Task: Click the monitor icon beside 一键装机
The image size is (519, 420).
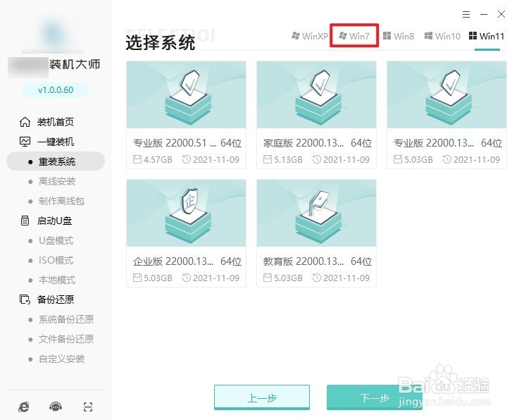Action: point(25,142)
